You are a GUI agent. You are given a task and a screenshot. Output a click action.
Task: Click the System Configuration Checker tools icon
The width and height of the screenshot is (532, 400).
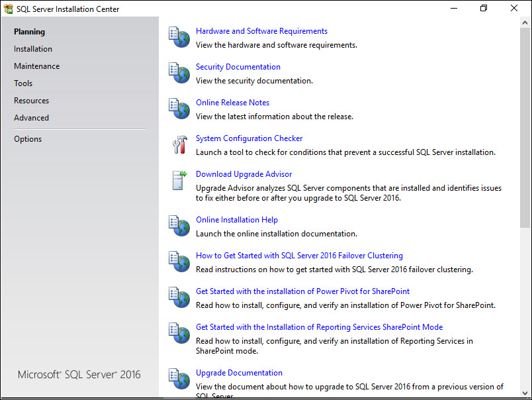point(179,145)
